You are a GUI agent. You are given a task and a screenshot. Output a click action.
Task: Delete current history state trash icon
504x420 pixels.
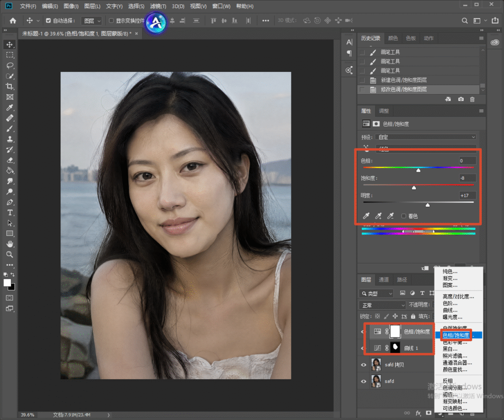tap(472, 99)
